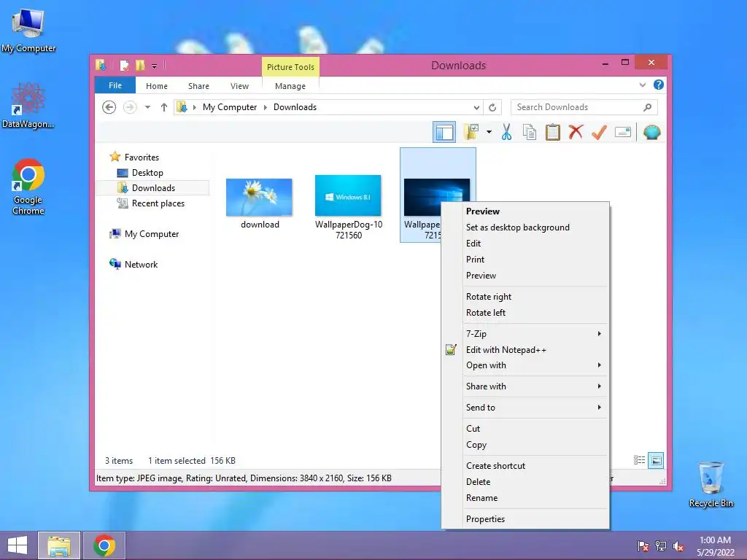Choose Set as desktop background
This screenshot has height=560, width=747.
coord(517,227)
